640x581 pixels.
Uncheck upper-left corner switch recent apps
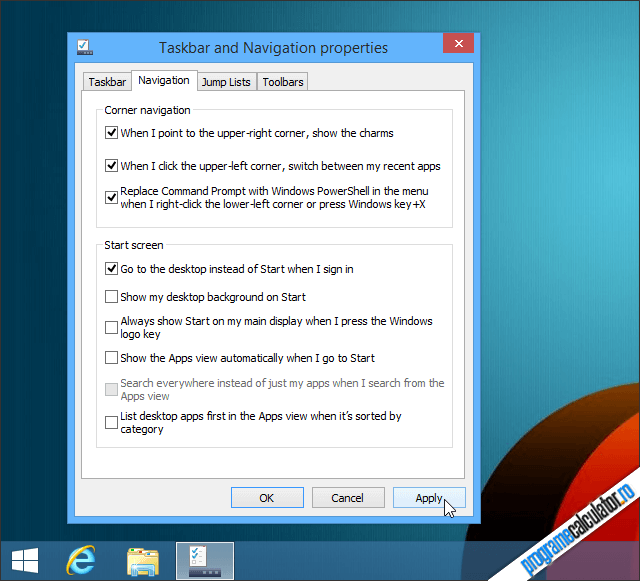pyautogui.click(x=111, y=166)
